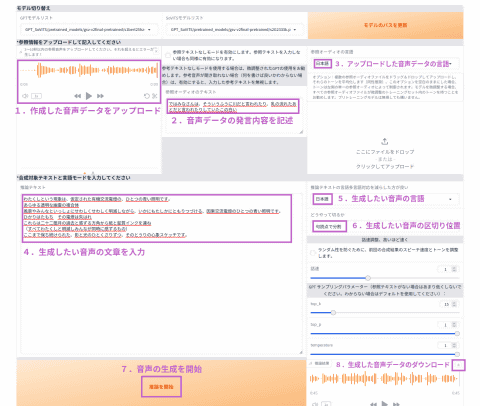Open the GPT model list dropdown

click(88, 30)
